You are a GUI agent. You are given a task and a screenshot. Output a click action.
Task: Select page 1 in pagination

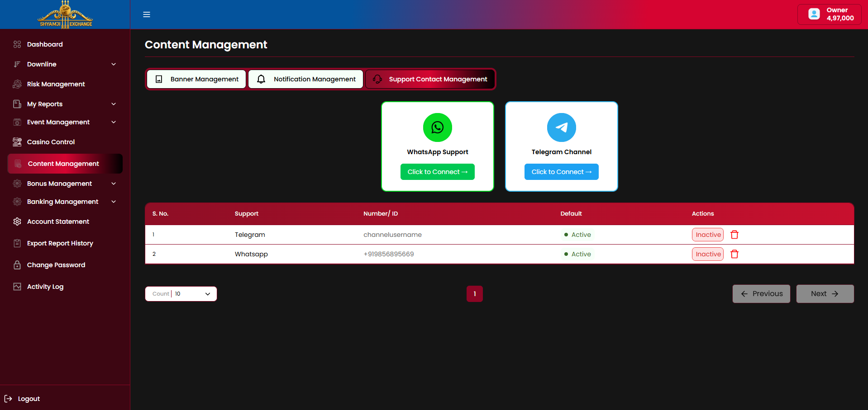pyautogui.click(x=475, y=294)
